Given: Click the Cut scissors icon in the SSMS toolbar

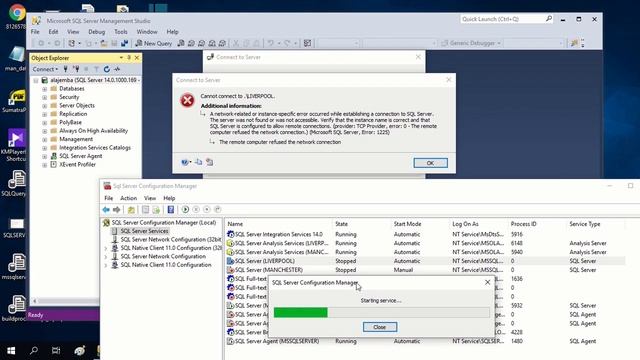Looking at the screenshot, I should coord(236,43).
